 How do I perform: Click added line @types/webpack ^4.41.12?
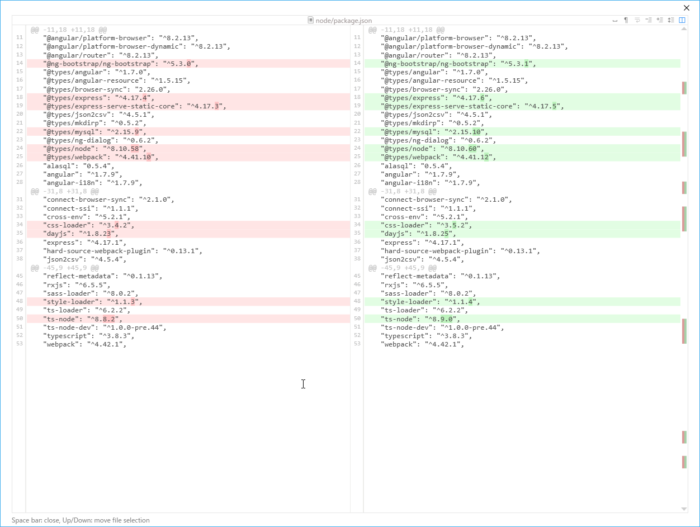pyautogui.click(x=522, y=157)
